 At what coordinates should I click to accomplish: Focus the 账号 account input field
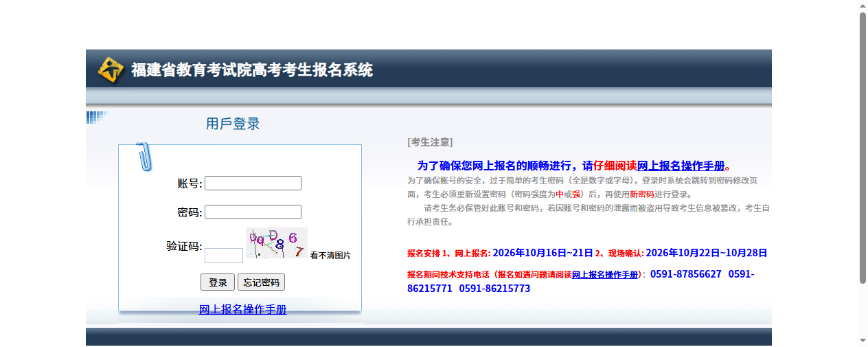pyautogui.click(x=253, y=183)
